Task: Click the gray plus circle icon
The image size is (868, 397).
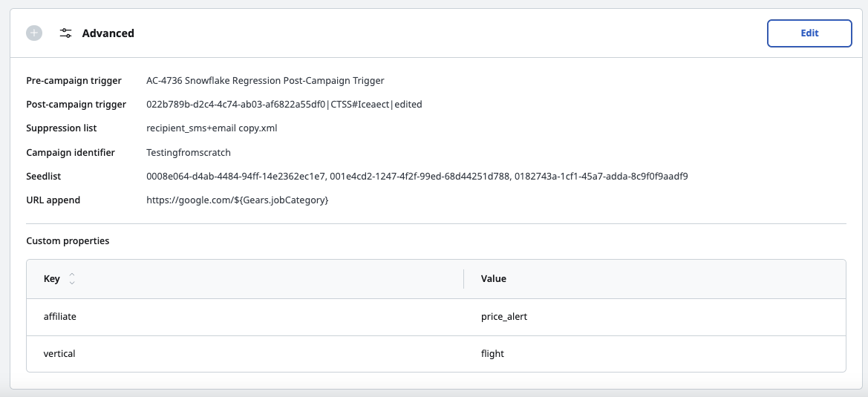Action: [x=34, y=33]
